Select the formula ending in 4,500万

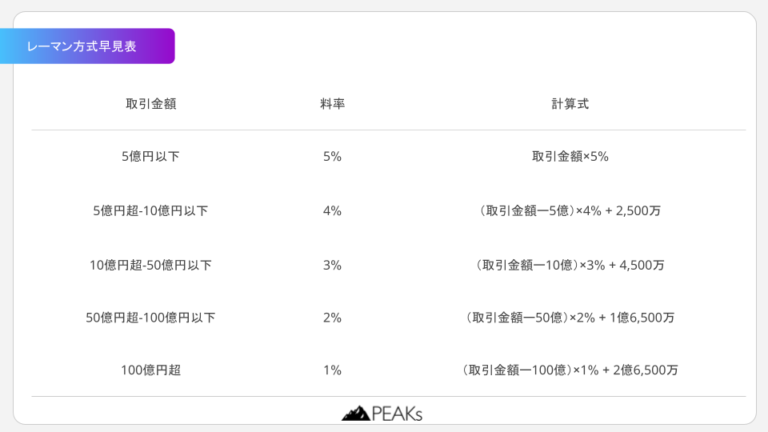(x=570, y=265)
